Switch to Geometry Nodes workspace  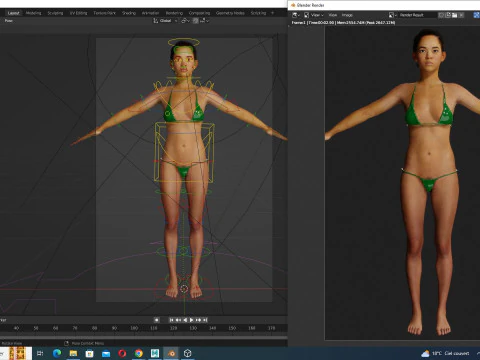[x=230, y=13]
